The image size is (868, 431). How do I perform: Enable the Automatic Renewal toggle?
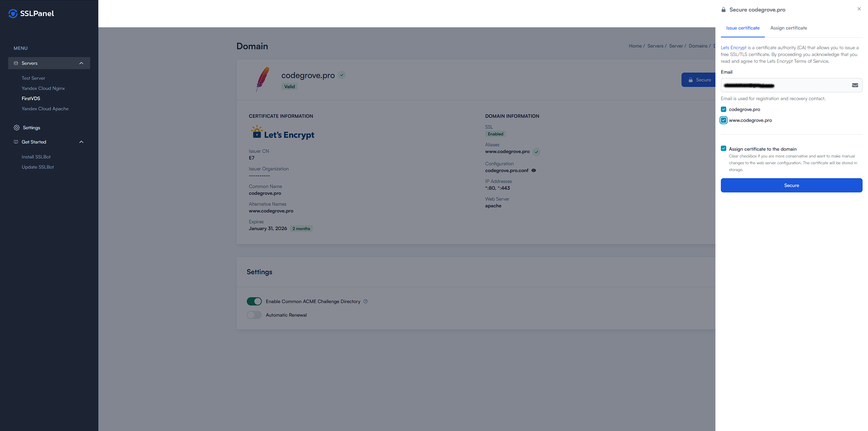point(254,315)
